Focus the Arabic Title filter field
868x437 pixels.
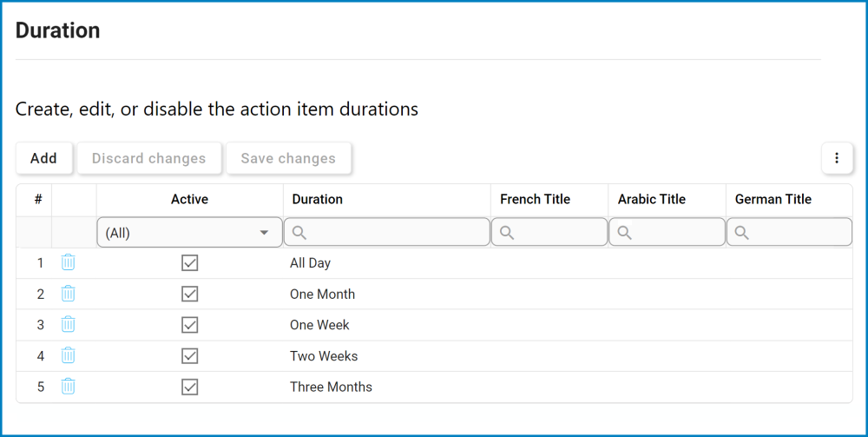click(674, 233)
